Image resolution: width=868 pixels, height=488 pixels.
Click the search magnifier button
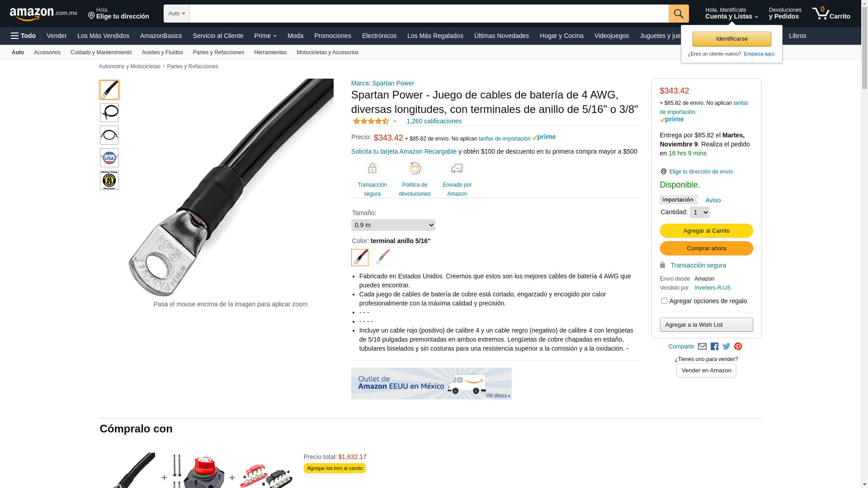pos(678,14)
